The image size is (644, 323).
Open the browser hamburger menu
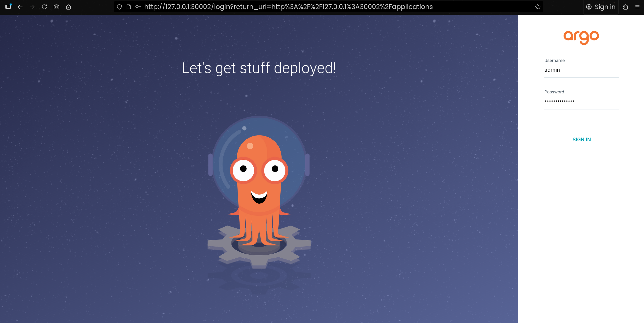637,7
